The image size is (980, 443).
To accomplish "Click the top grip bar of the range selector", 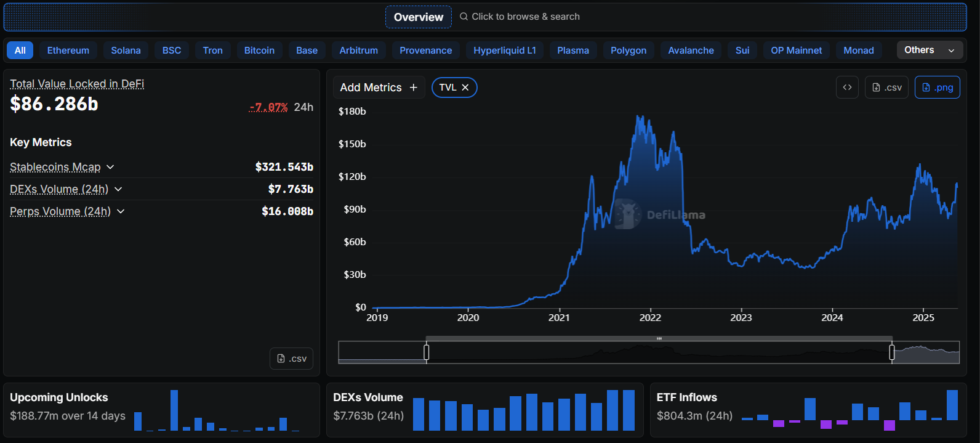I will click(x=659, y=338).
